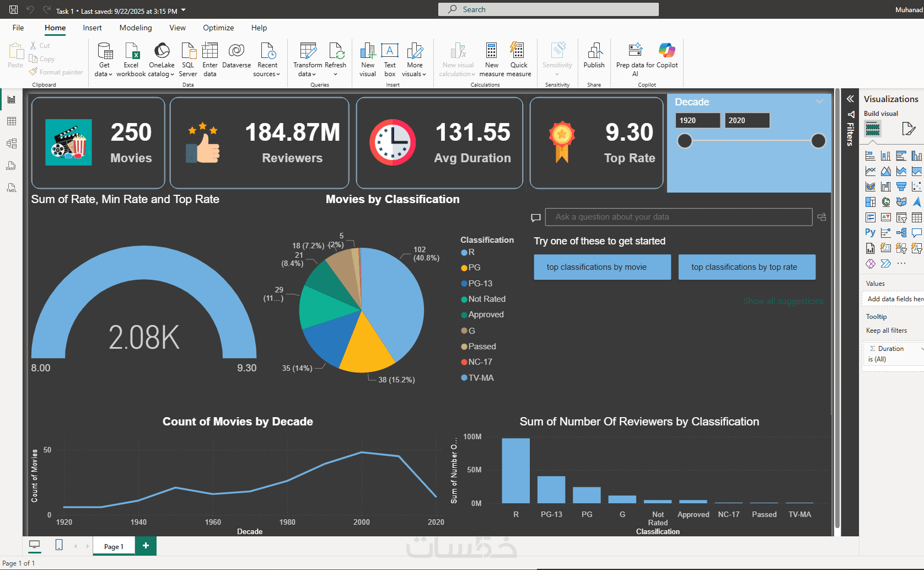Choose the Decomposition tree visual
Screen dimensions: 924x570
(901, 233)
